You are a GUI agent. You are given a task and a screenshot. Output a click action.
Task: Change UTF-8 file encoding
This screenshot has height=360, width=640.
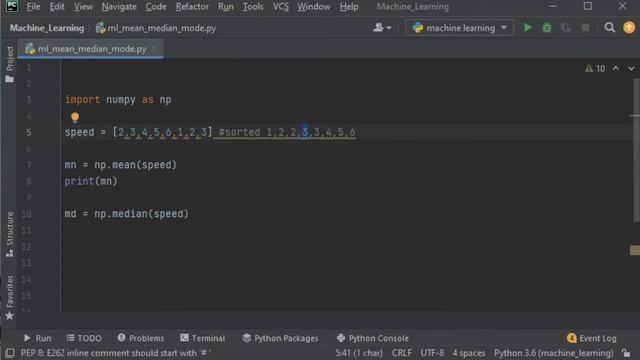pyautogui.click(x=432, y=353)
